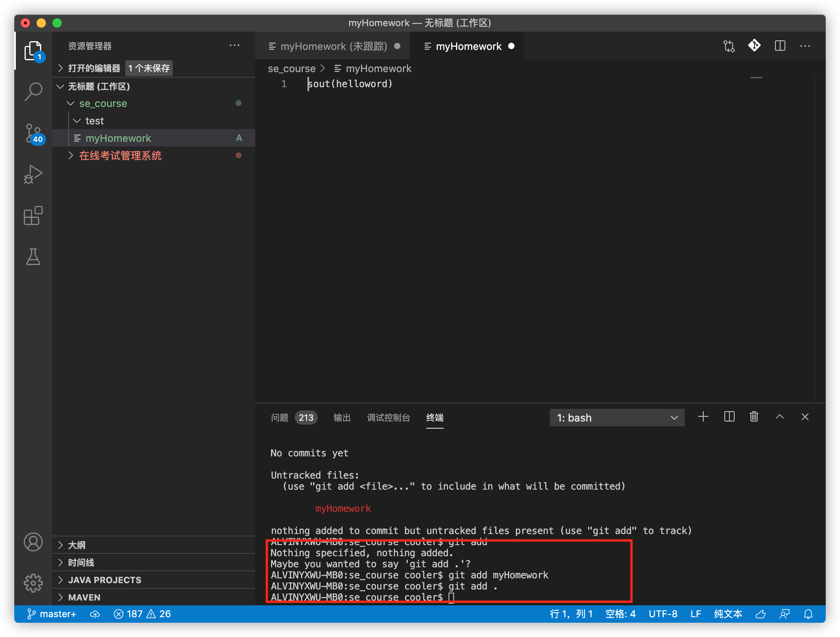This screenshot has width=840, height=637.
Task: Open the Run and Debug view
Action: coord(33,174)
